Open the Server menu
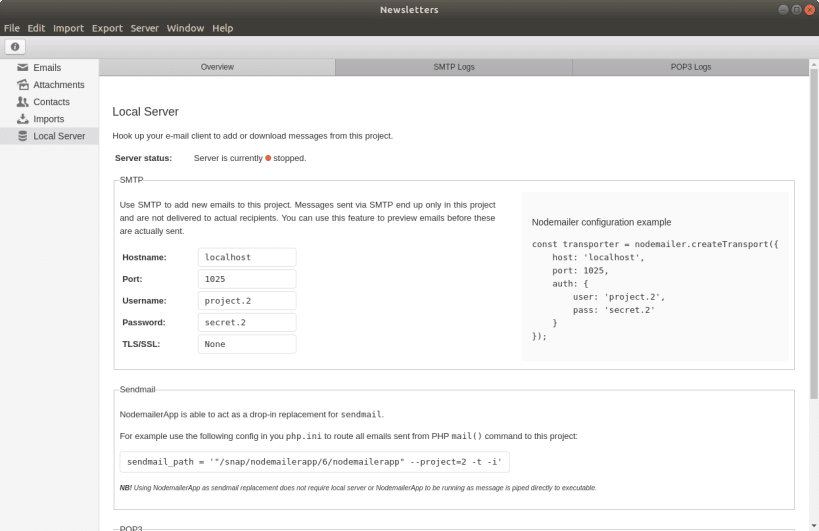This screenshot has width=819, height=531. [145, 28]
